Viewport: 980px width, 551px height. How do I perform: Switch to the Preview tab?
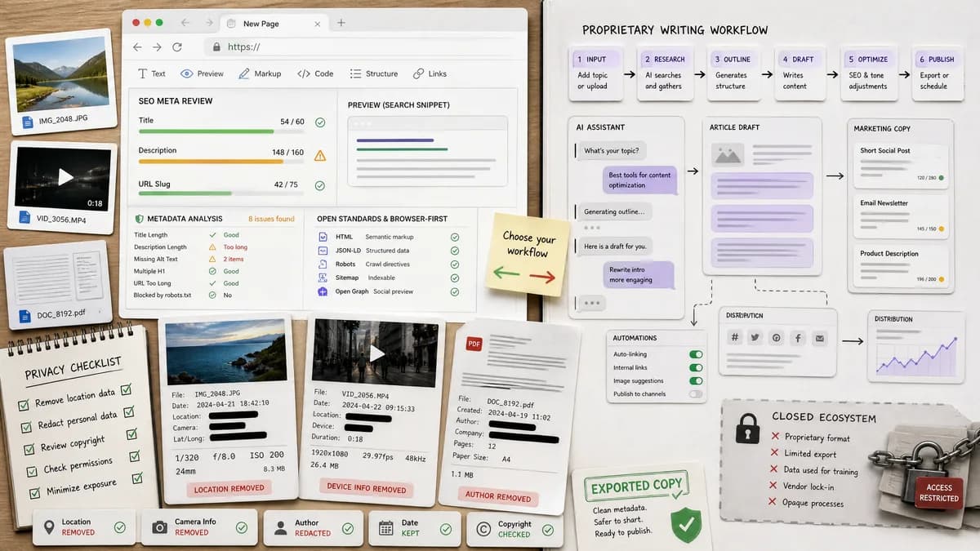202,73
